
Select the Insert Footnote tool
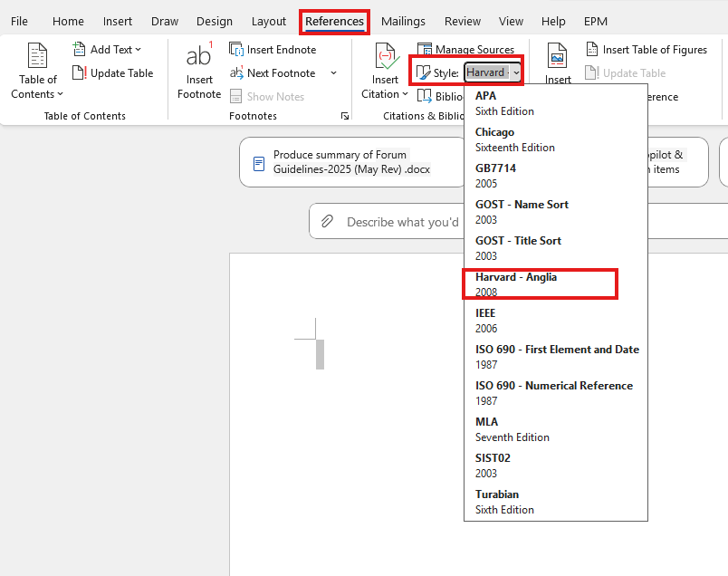(198, 71)
